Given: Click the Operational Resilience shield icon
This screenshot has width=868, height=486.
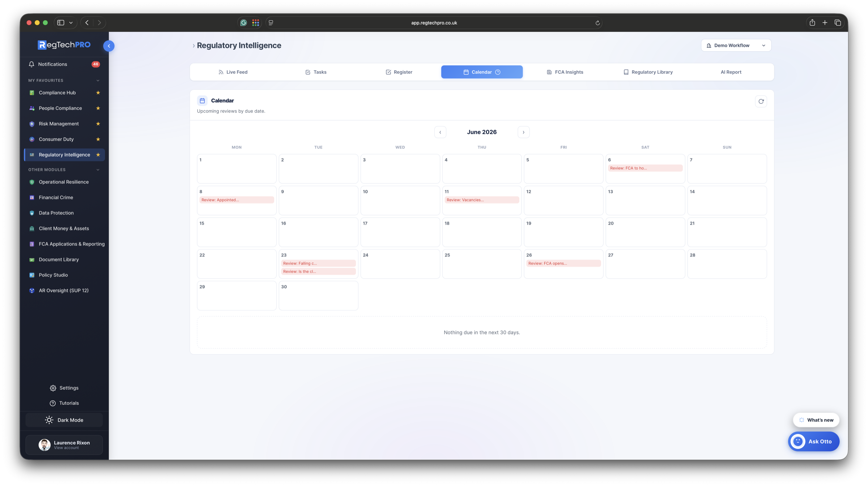Looking at the screenshot, I should click(x=32, y=182).
